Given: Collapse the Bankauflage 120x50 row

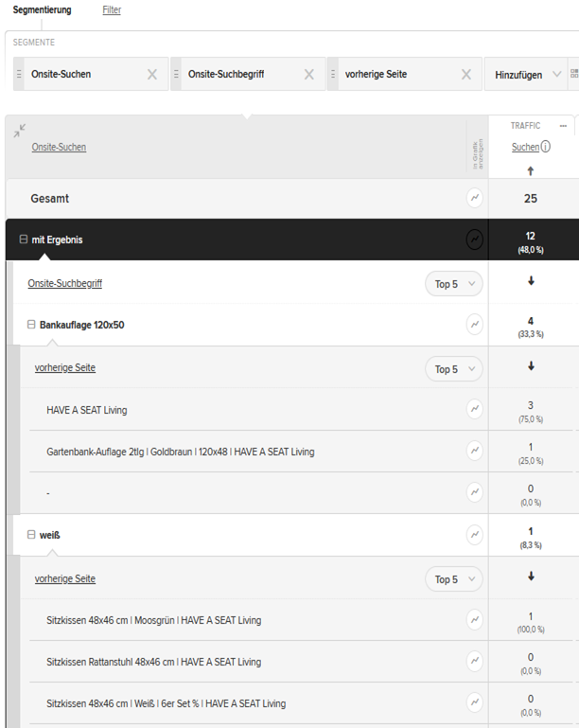Looking at the screenshot, I should 31,325.
